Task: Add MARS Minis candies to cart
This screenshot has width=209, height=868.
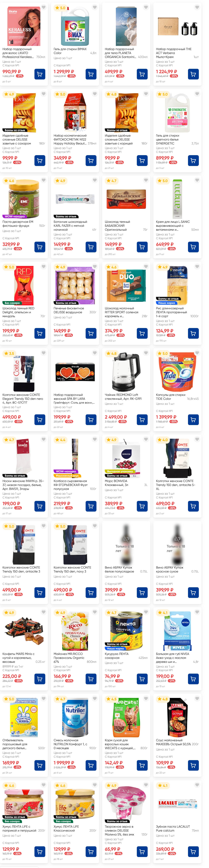Action: (40, 679)
